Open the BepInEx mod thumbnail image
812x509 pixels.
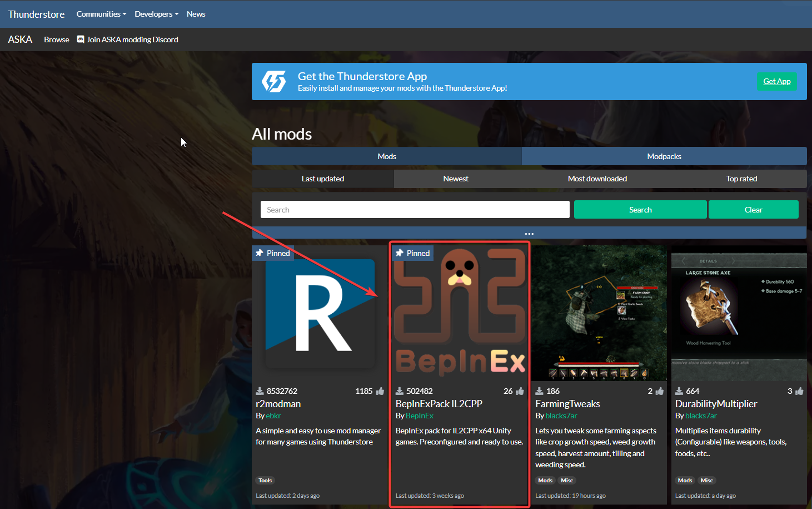[460, 314]
